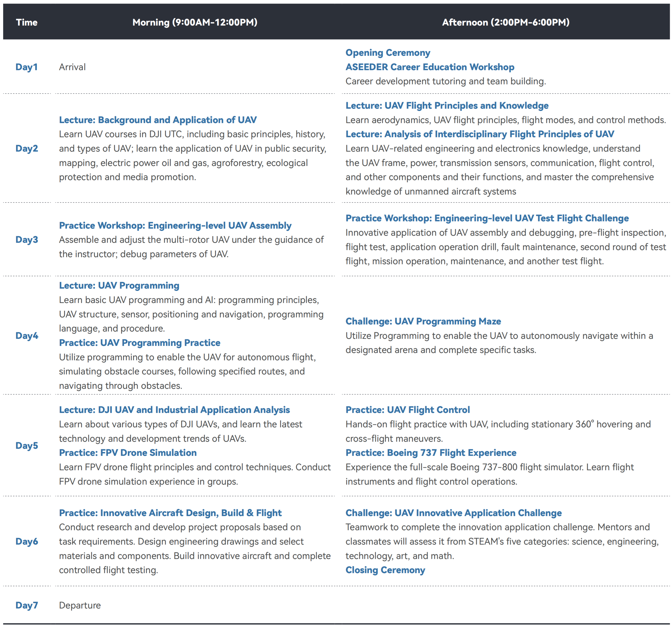This screenshot has height=629, width=672.
Task: Open ASEEDER Career Education Workshop link
Action: (x=430, y=67)
